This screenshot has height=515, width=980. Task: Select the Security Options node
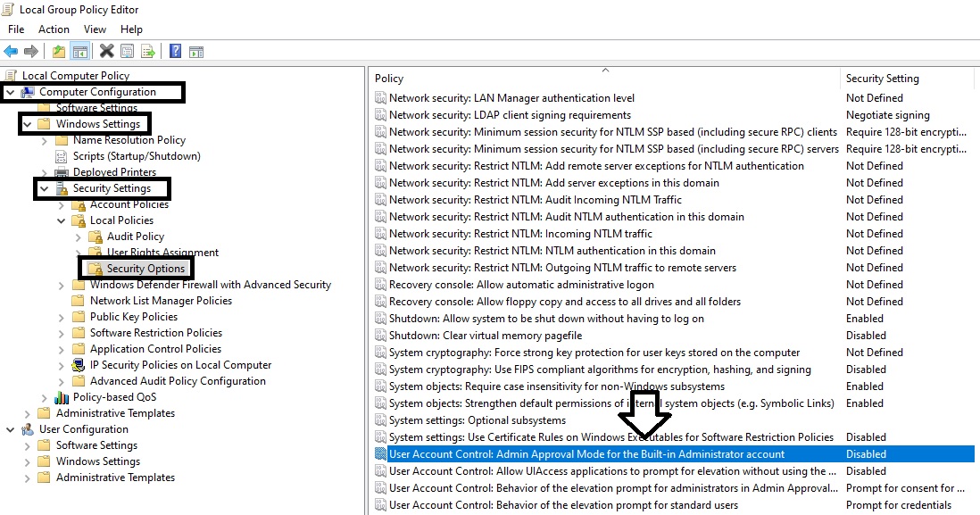point(145,267)
